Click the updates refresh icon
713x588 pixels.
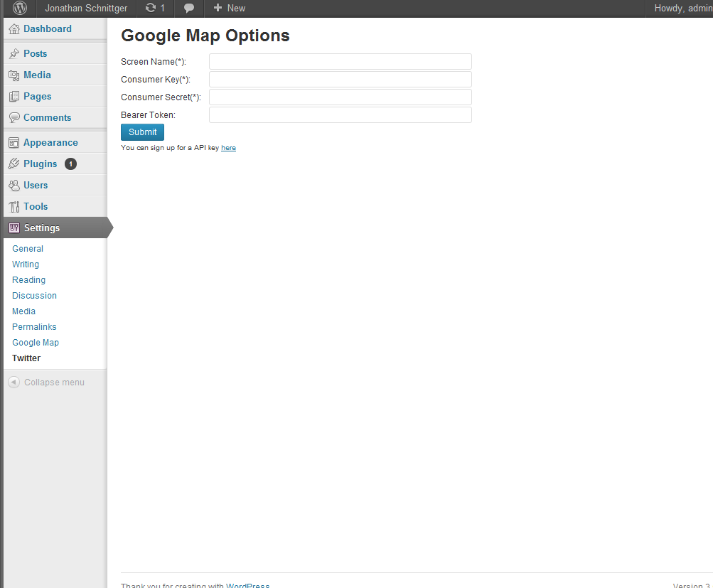(x=150, y=8)
